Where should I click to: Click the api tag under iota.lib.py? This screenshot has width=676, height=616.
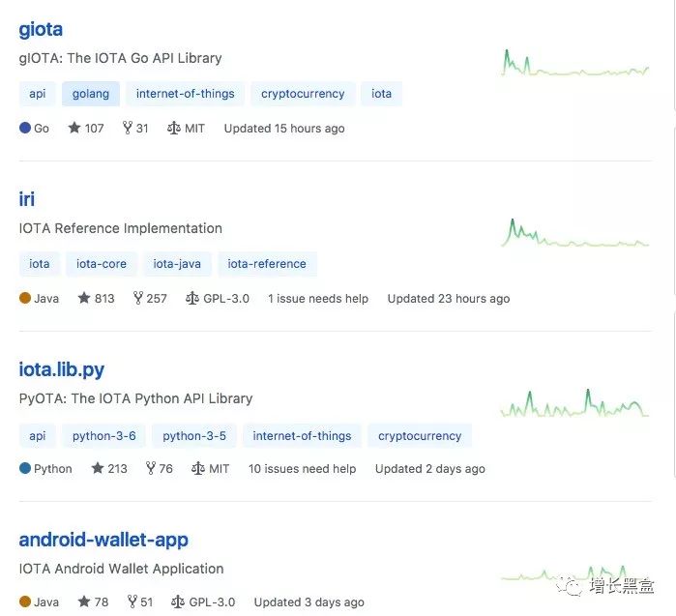[37, 436]
